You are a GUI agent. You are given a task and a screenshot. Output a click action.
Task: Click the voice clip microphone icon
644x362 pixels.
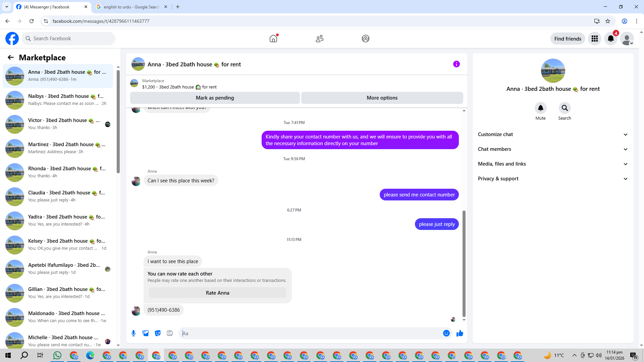coord(133,333)
